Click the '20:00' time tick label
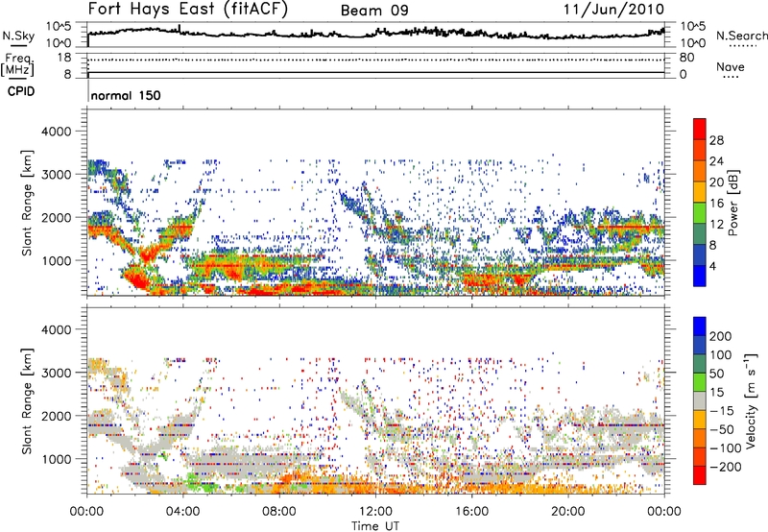Screen dimensions: 768x532 pos(567,512)
